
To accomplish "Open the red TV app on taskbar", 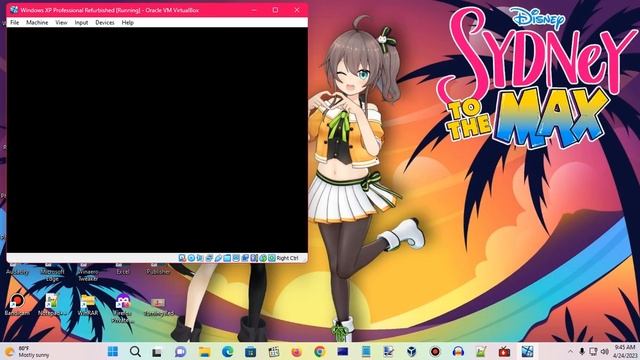I will (504, 351).
